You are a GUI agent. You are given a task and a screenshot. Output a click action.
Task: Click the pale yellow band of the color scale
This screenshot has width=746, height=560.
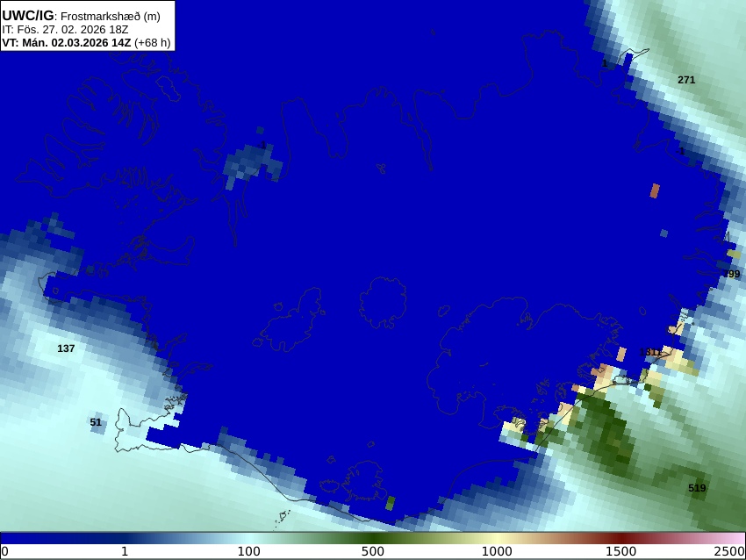point(497,538)
